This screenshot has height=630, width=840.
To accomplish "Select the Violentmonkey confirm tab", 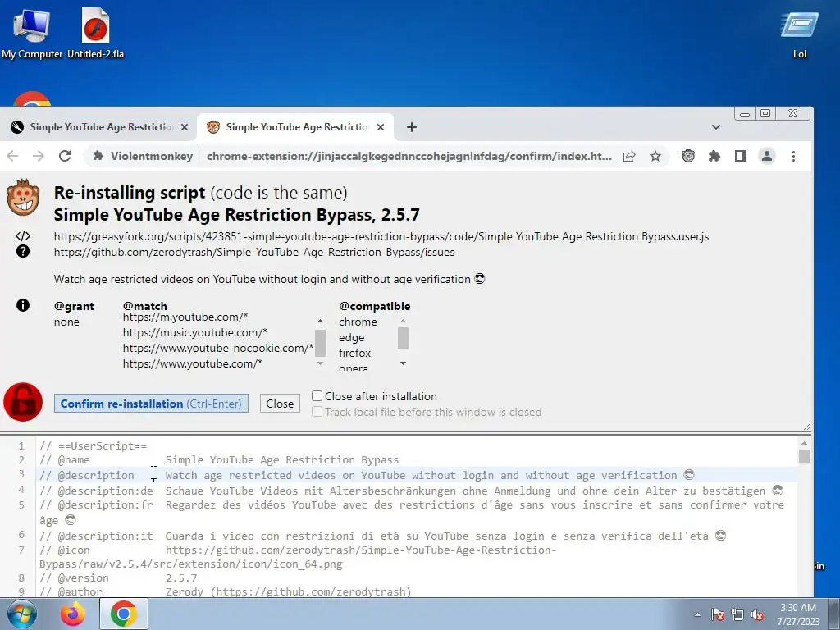I will click(293, 127).
